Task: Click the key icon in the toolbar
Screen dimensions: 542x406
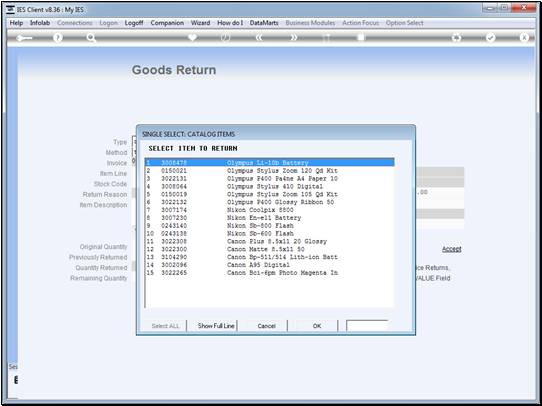Action: 24,38
